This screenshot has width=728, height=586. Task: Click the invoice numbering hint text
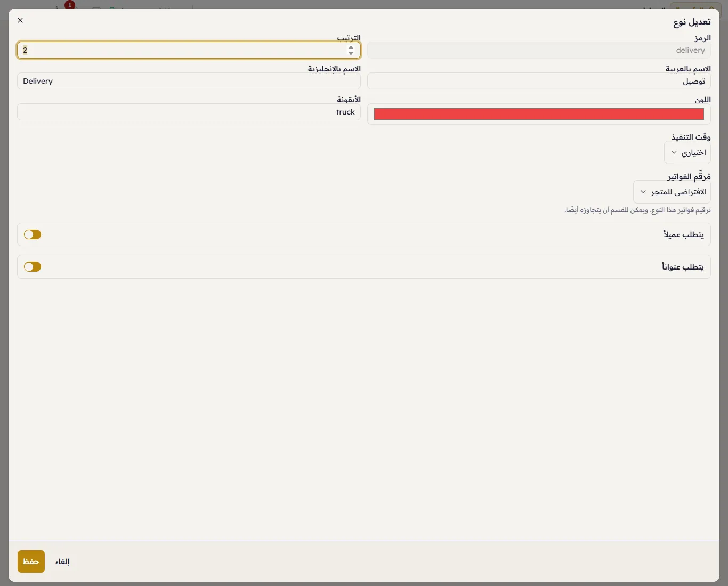[637, 210]
